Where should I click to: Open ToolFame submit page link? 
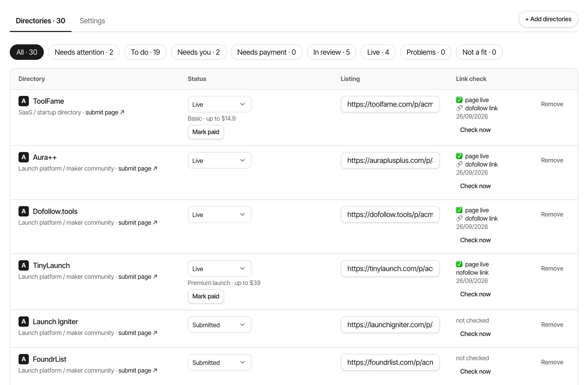click(x=105, y=112)
